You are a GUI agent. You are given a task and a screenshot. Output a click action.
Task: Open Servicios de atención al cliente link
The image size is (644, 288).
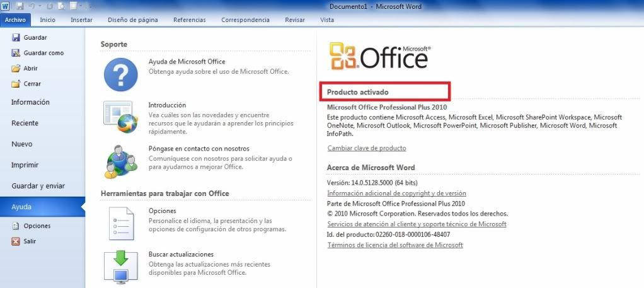pos(417,224)
